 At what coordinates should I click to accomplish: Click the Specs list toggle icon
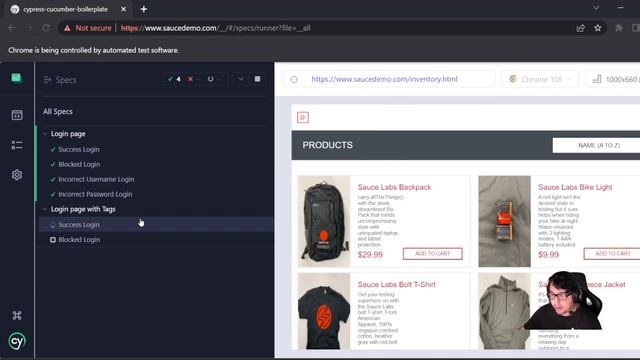[47, 80]
